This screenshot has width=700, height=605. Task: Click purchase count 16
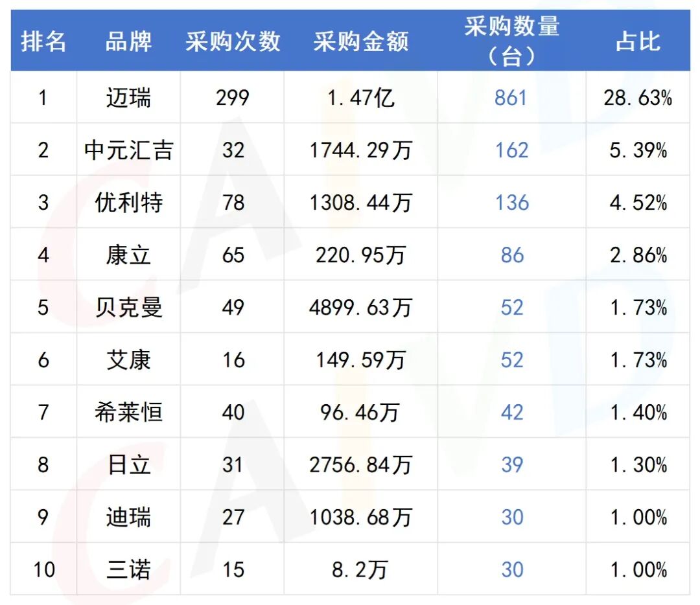pyautogui.click(x=233, y=360)
